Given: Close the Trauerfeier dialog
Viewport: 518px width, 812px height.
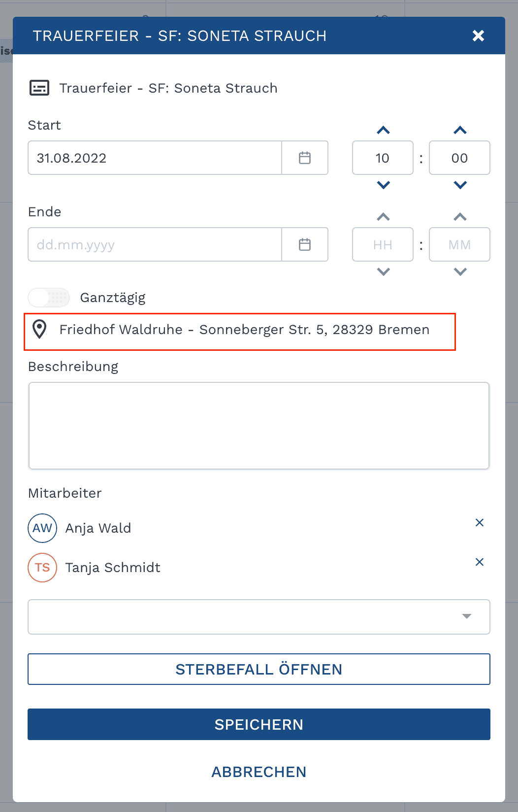Looking at the screenshot, I should (x=478, y=35).
